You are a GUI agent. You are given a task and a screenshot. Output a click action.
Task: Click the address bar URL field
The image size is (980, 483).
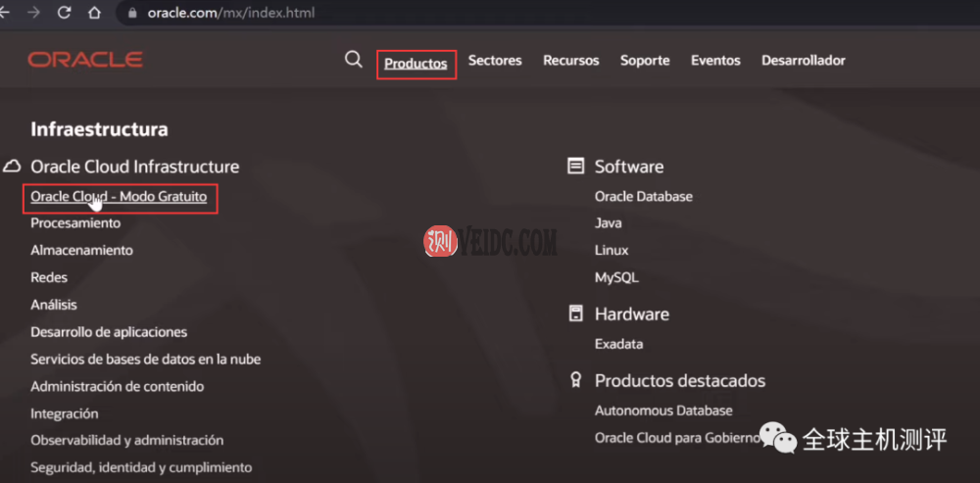(x=550, y=13)
